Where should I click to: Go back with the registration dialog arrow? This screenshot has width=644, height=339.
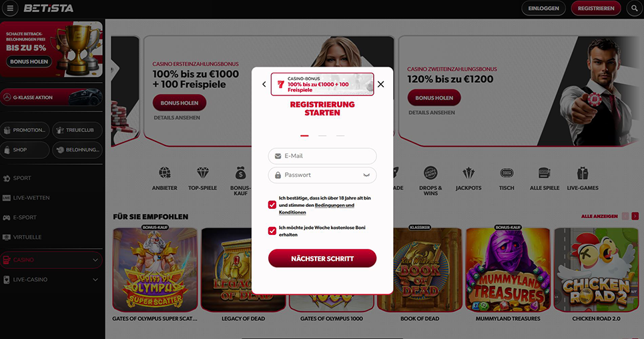tap(264, 84)
